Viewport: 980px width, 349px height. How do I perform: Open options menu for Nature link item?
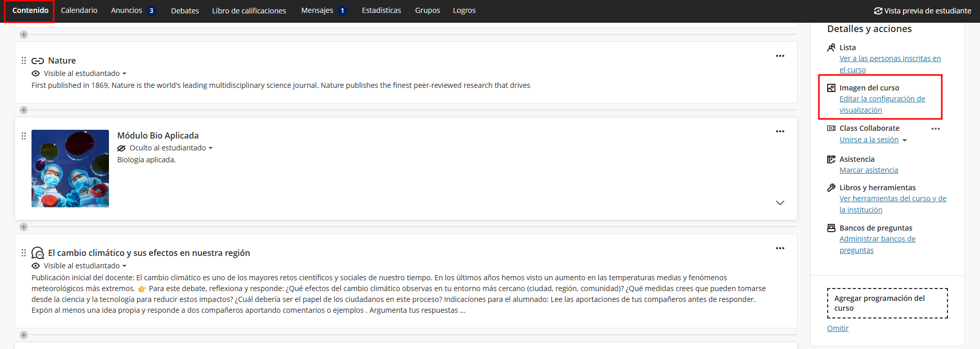click(780, 56)
